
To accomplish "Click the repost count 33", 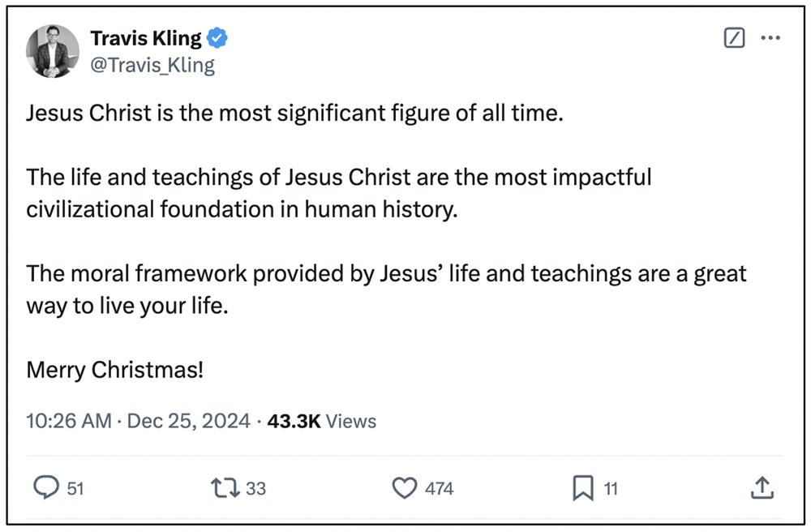I will [x=255, y=488].
